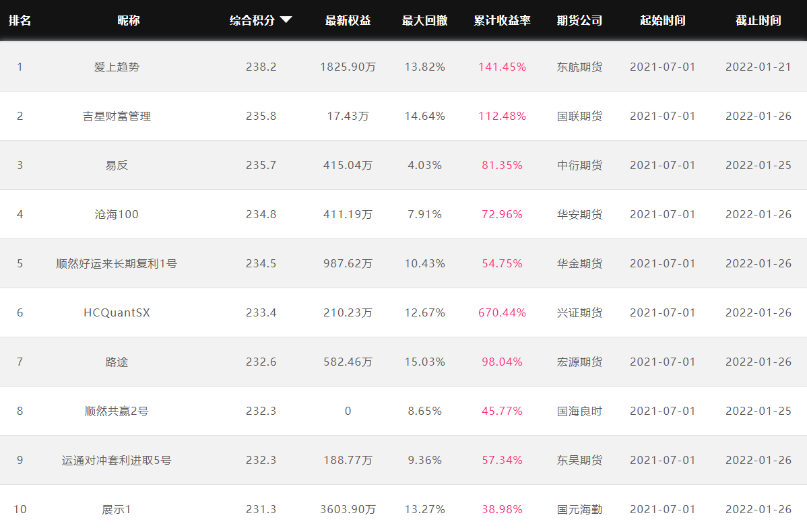Click the return rate 45.77%
Image resolution: width=807 pixels, height=532 pixels.
pos(503,411)
